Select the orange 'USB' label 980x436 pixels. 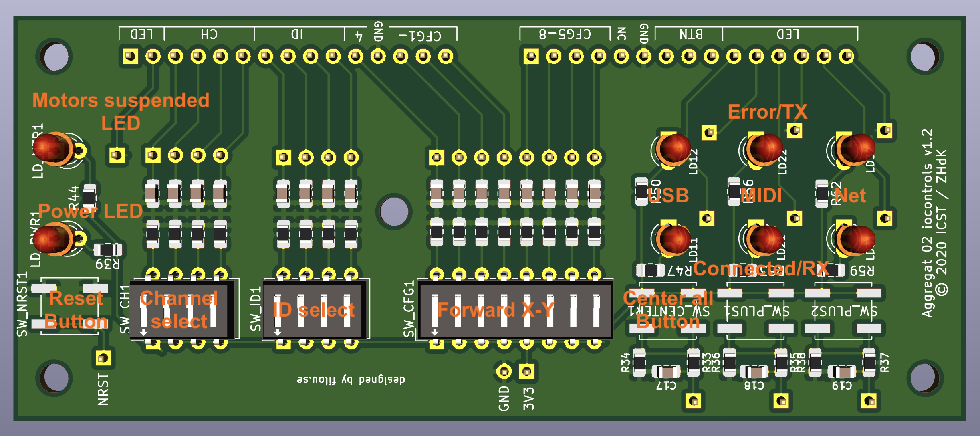668,195
